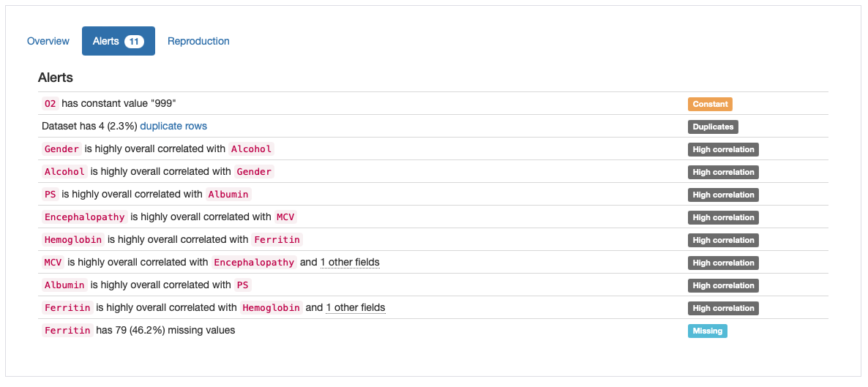868x387 pixels.
Task: Click the O2 variable tag
Action: (50, 104)
